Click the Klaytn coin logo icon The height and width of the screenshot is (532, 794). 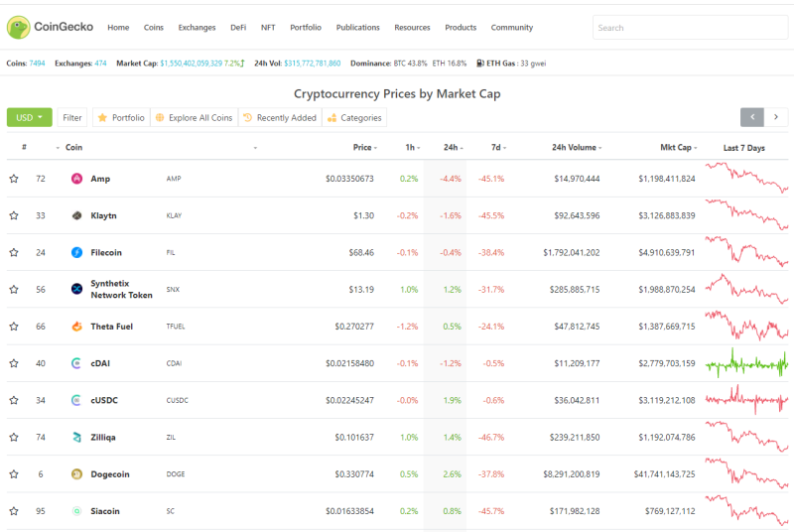(76, 215)
